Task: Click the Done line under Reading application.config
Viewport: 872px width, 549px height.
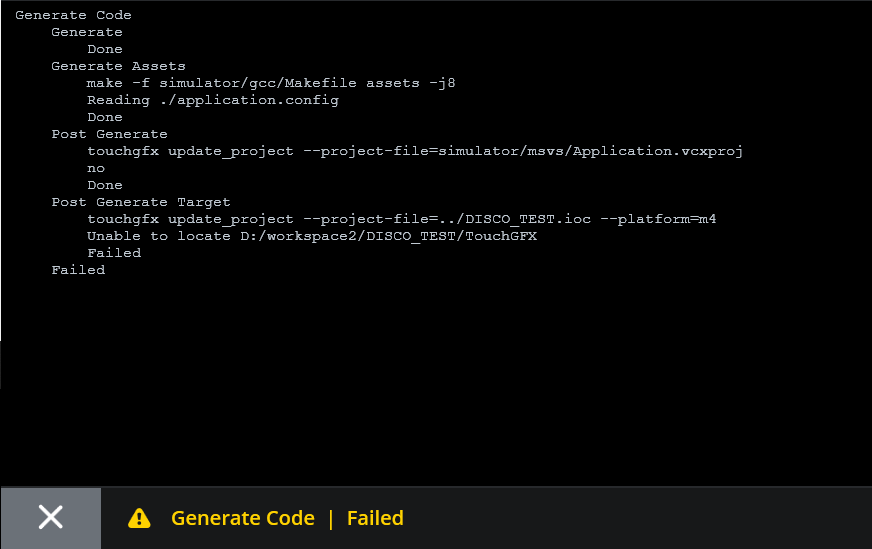Action: [x=105, y=117]
